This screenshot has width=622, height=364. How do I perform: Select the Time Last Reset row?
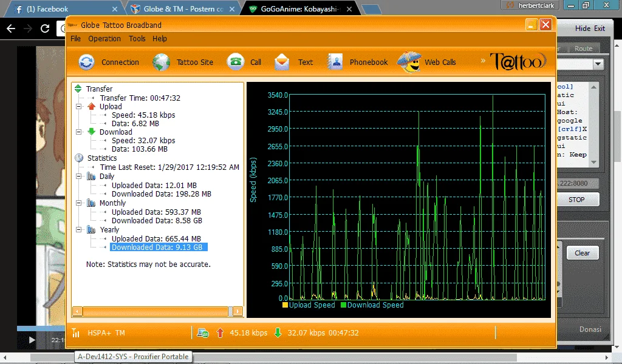click(x=169, y=167)
